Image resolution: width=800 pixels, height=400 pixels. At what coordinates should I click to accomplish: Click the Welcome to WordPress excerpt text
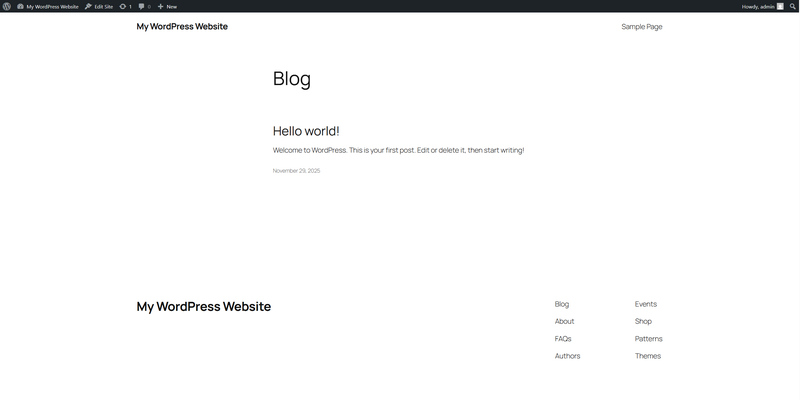pyautogui.click(x=398, y=151)
